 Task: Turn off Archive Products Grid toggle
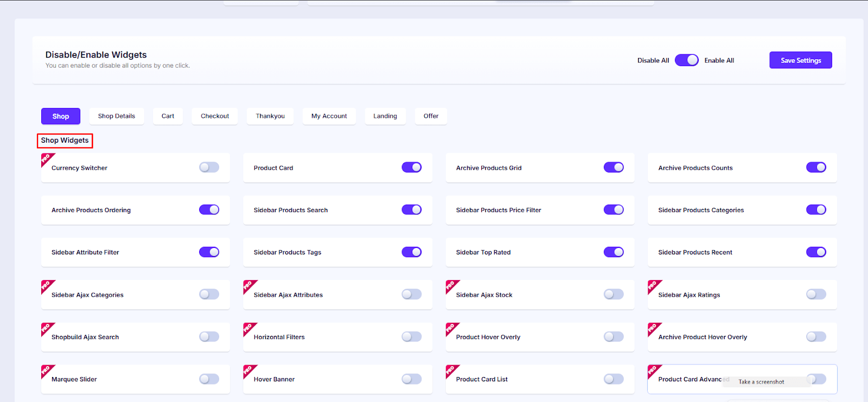614,167
